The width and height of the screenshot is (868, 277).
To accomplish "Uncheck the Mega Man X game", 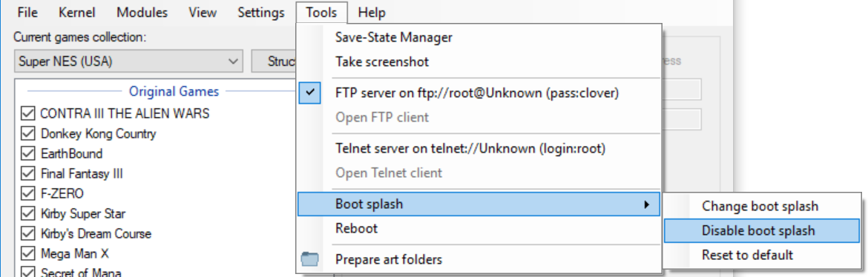I will [x=27, y=253].
